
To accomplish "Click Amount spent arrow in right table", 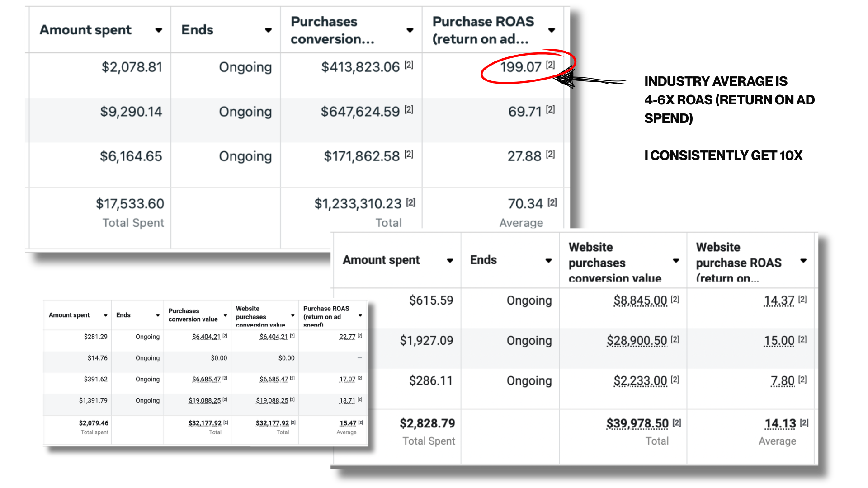I will click(450, 261).
